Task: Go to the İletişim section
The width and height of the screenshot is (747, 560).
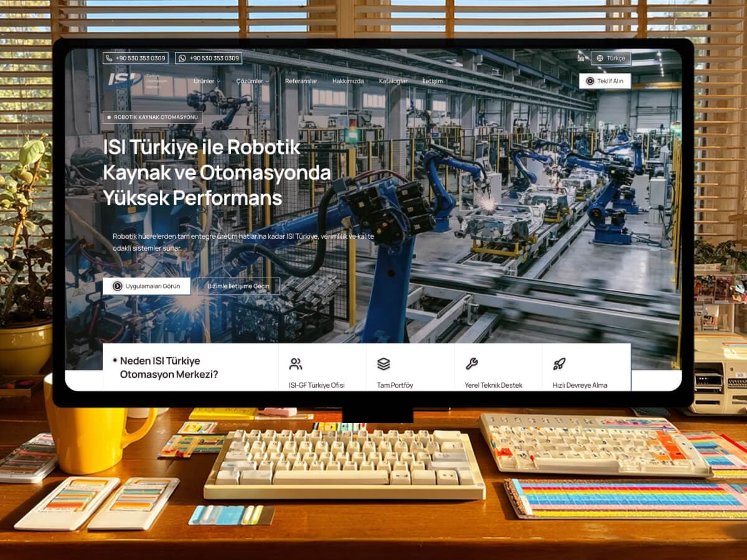Action: pos(432,81)
